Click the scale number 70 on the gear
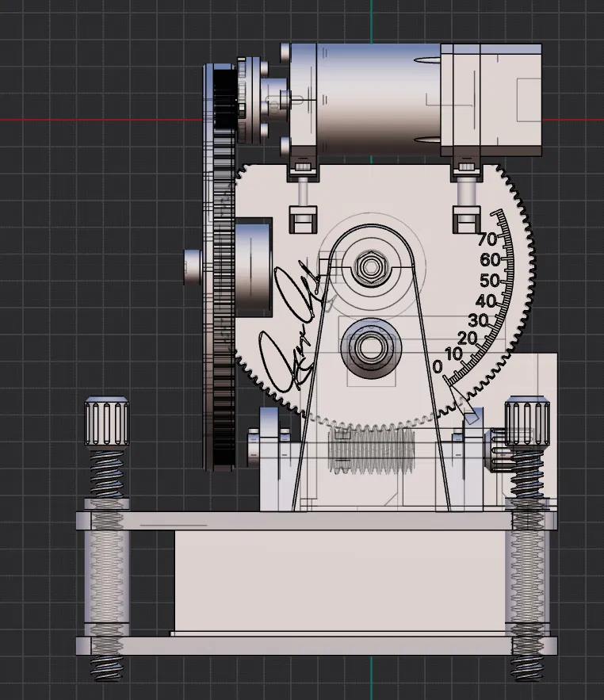 pos(487,239)
